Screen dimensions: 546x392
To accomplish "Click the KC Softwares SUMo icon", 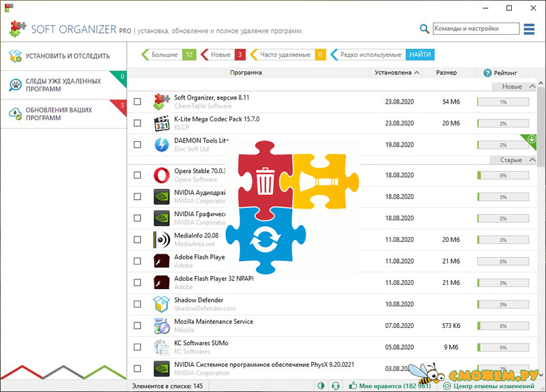I will point(162,347).
